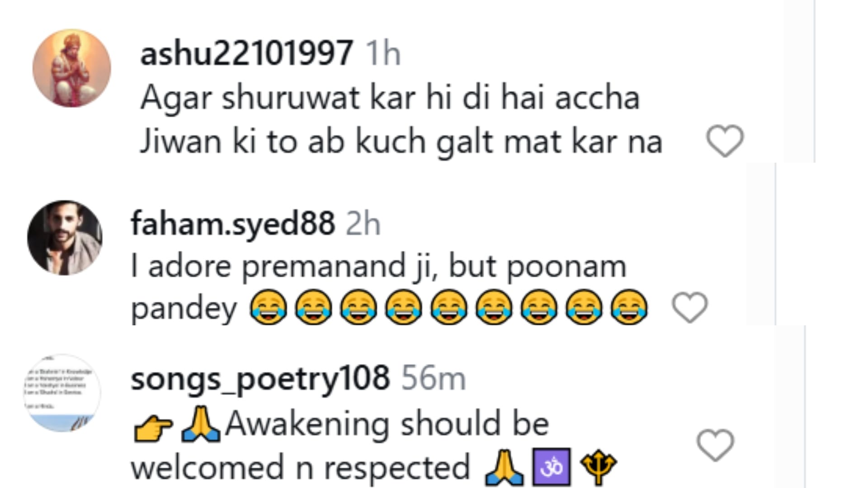
Task: Click the purple Om symbol emoji
Action: pos(552,467)
